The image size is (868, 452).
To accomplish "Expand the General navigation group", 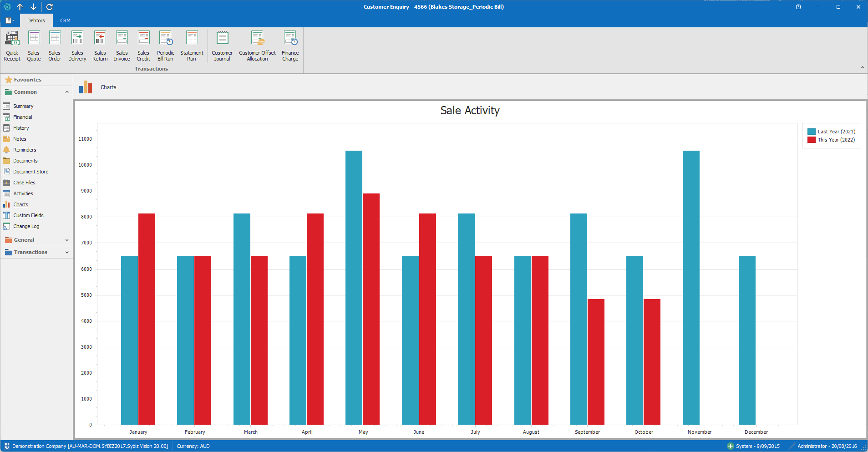I will tap(67, 240).
